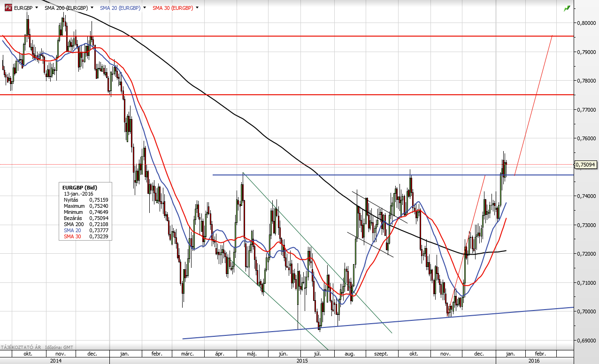This screenshot has width=599, height=364.
Task: Click the 0,76000 price axis label
Action: pos(587,138)
